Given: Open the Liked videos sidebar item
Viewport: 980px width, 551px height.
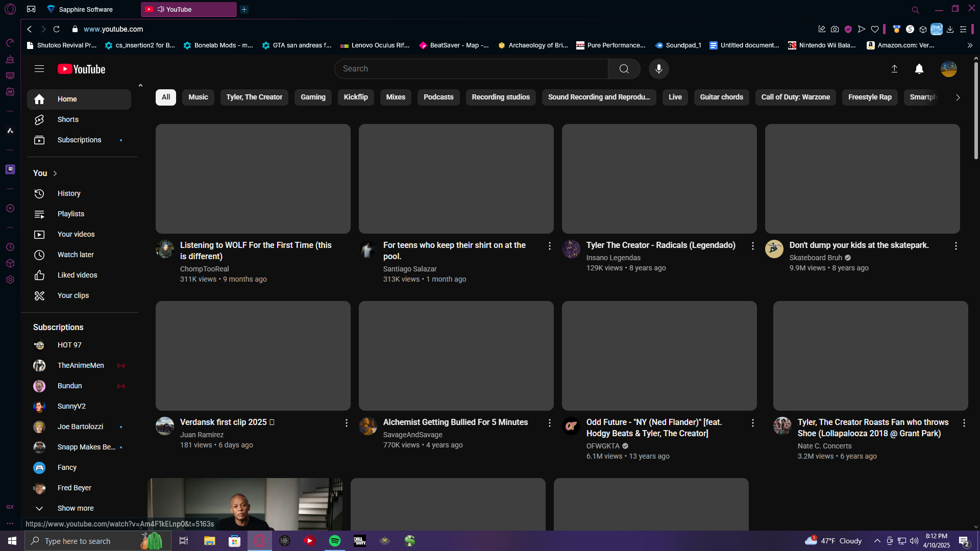Looking at the screenshot, I should pyautogui.click(x=77, y=275).
